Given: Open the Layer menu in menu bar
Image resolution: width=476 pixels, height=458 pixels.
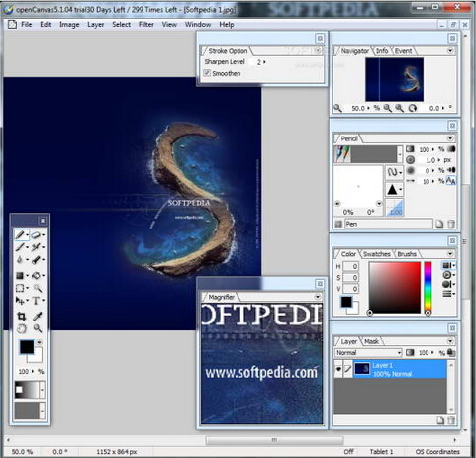Looking at the screenshot, I should click(x=96, y=24).
